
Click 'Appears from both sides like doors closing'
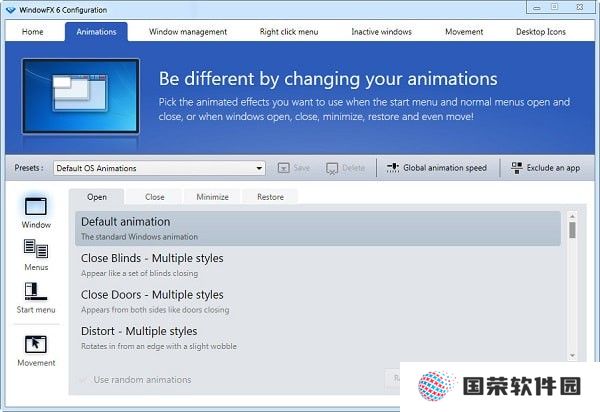(155, 309)
